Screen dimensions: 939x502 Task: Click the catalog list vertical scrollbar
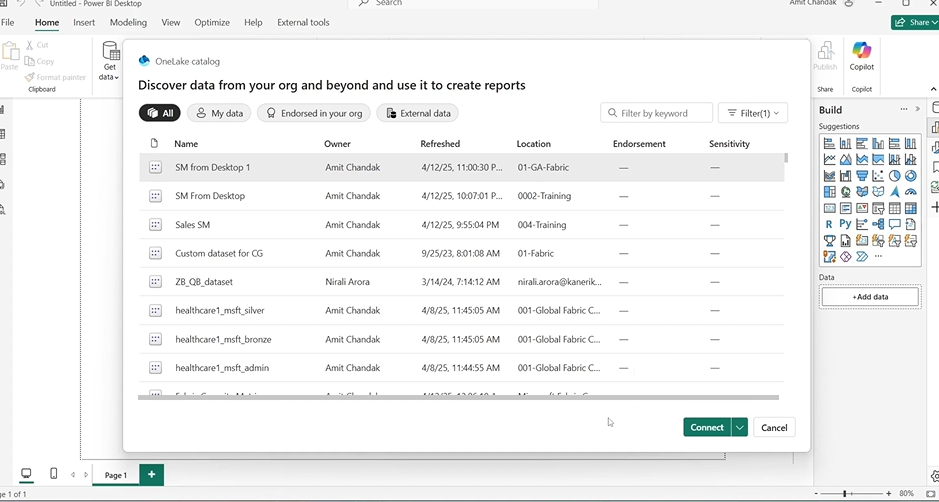786,158
